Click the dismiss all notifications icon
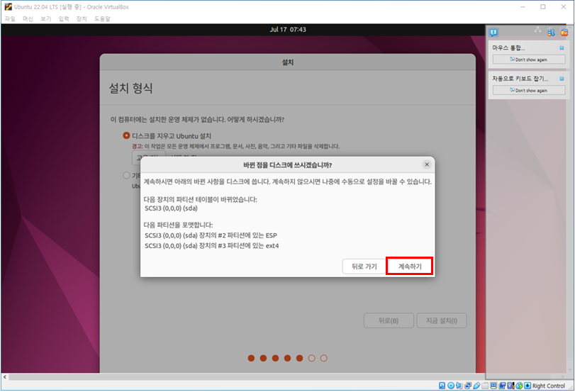 (564, 33)
